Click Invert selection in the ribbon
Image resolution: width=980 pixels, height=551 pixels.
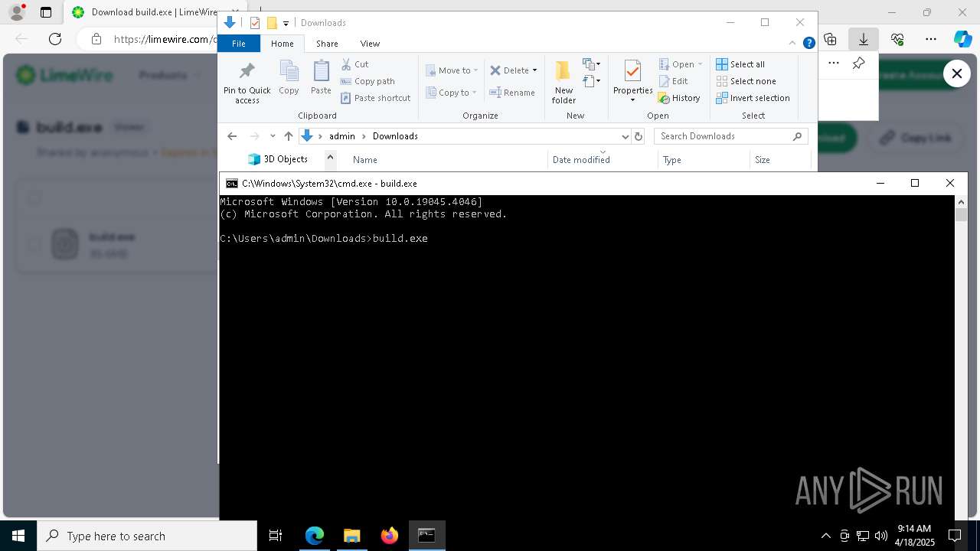pyautogui.click(x=753, y=98)
